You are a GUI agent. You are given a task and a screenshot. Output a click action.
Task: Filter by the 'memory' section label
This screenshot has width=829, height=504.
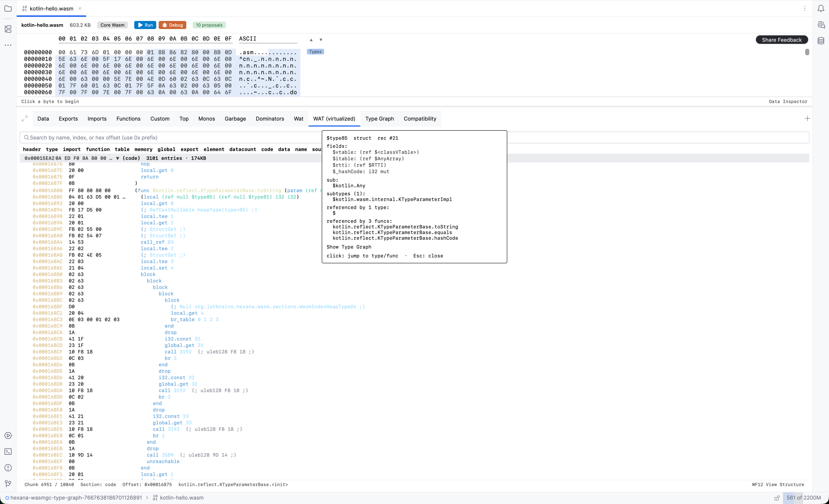tap(144, 149)
